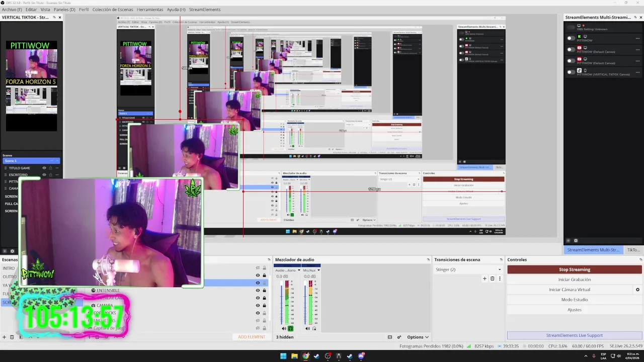The width and height of the screenshot is (644, 362).
Task: Mute the Audio del escritorio speaker icon
Action: pos(284,329)
